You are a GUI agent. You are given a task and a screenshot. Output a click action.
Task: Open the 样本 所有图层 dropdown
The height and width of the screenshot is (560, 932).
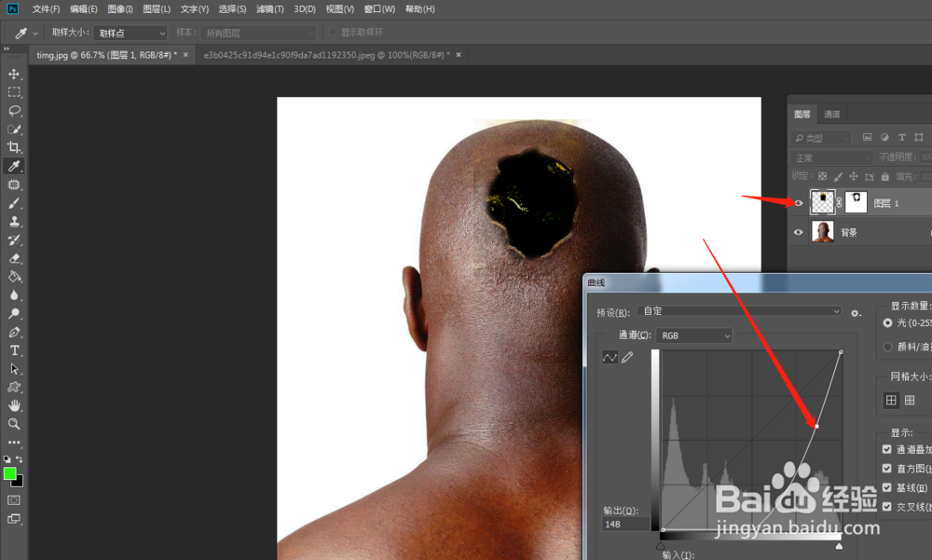[x=258, y=33]
